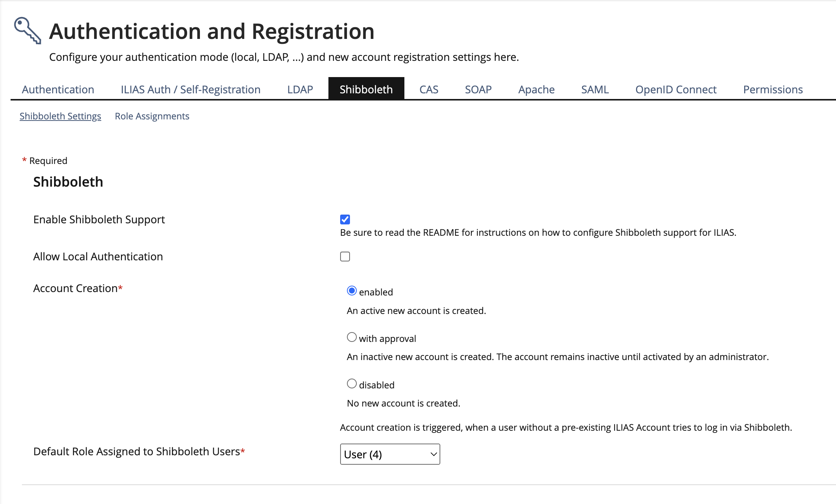Click the key icon beside page title
Screen dimensions: 836x504
pos(27,31)
